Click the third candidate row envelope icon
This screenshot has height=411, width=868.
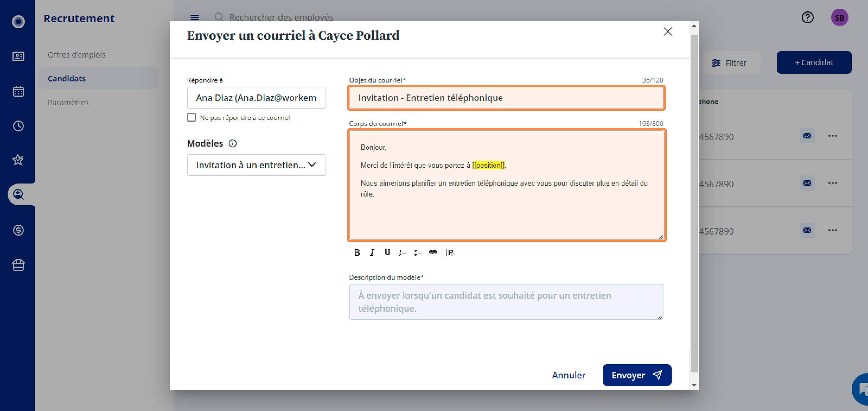807,230
